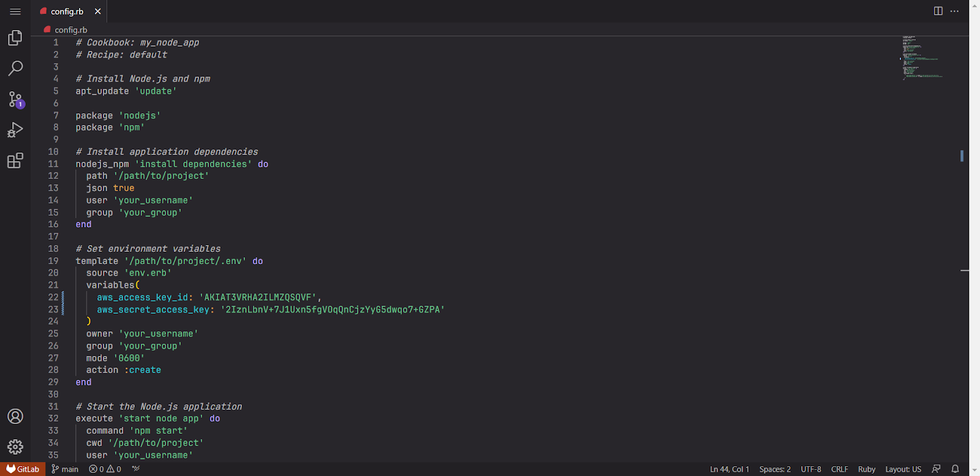The width and height of the screenshot is (980, 476).
Task: Click config.rb in the breadcrumb
Action: tap(70, 30)
